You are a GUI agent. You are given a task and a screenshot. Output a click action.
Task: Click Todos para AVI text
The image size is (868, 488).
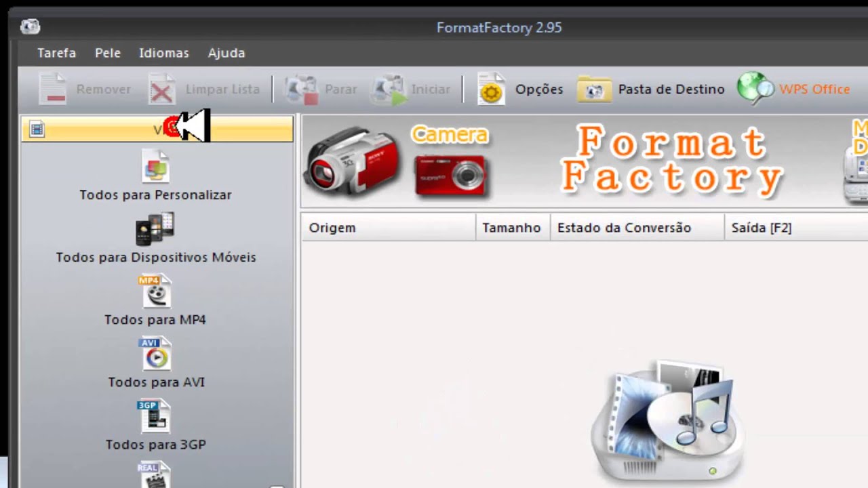(156, 382)
